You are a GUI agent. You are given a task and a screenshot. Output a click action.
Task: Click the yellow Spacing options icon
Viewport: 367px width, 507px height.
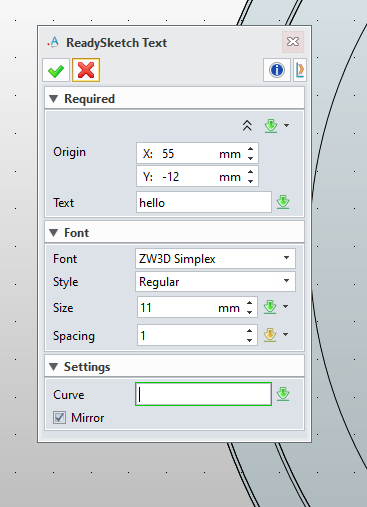click(x=270, y=335)
